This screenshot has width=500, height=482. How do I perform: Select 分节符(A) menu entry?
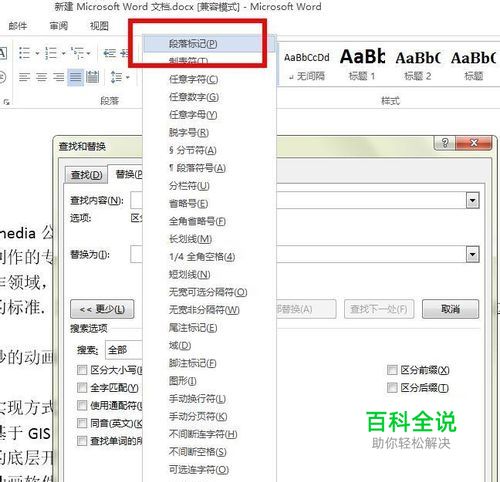[x=209, y=150]
